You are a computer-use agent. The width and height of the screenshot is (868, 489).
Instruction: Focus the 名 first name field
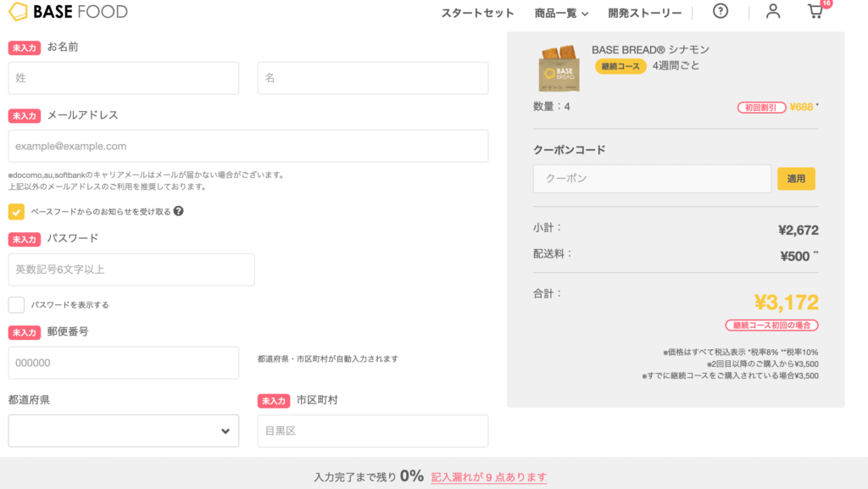373,78
